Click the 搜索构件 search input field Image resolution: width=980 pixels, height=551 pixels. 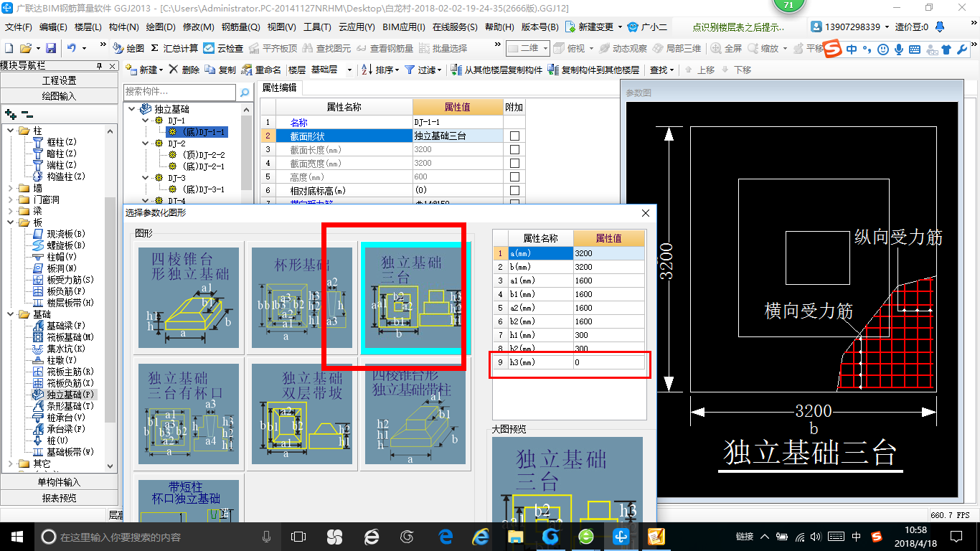[x=179, y=92]
